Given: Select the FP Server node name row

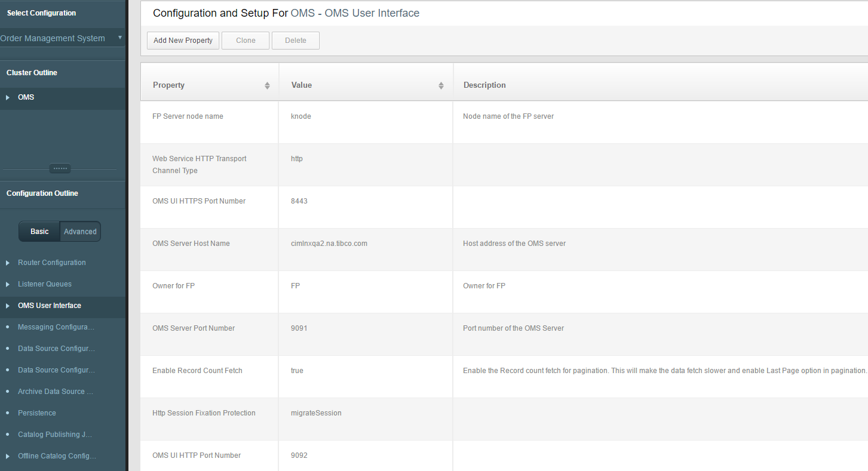Looking at the screenshot, I should [504, 122].
